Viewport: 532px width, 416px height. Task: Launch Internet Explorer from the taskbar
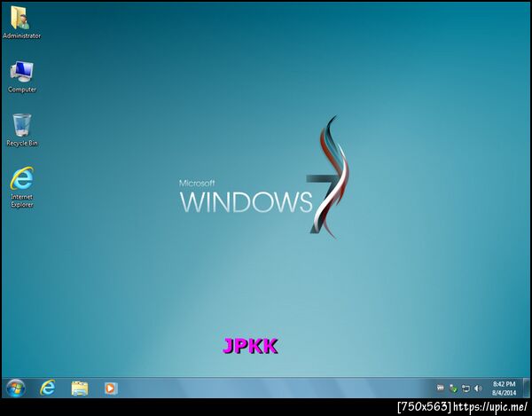tap(48, 388)
